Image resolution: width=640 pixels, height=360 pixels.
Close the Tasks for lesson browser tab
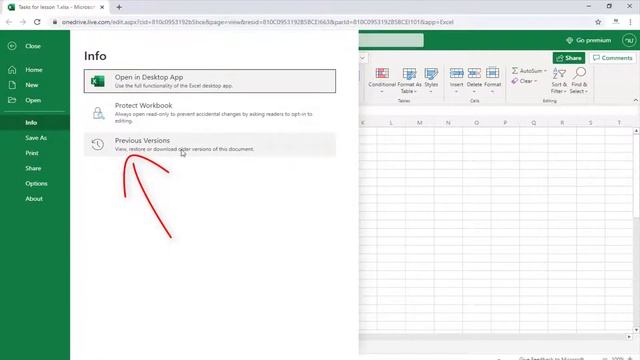(102, 7)
